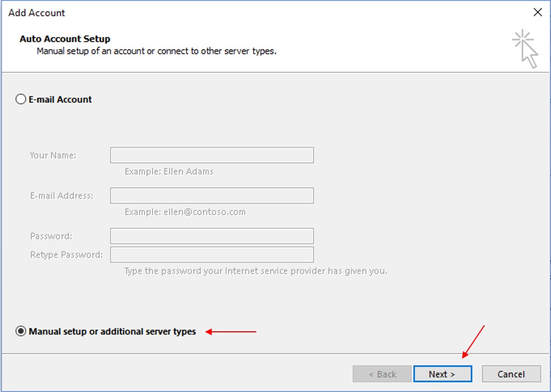Click the 'Password:' label
Viewport: 551px width, 392px height.
point(52,236)
